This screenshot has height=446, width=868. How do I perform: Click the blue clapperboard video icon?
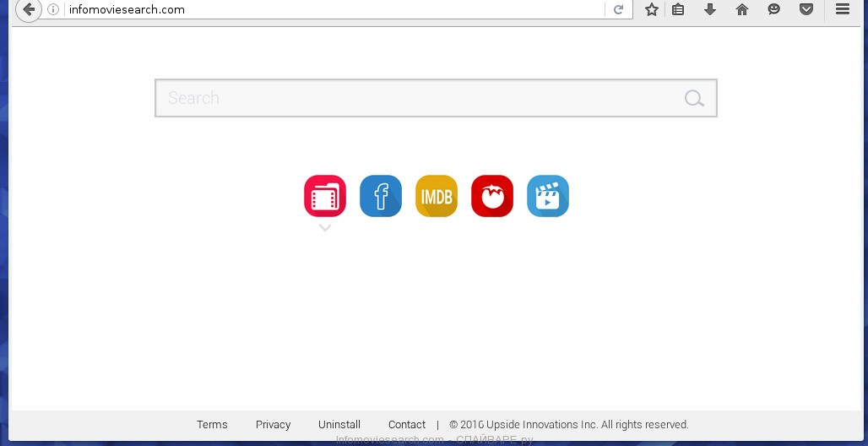(x=548, y=196)
